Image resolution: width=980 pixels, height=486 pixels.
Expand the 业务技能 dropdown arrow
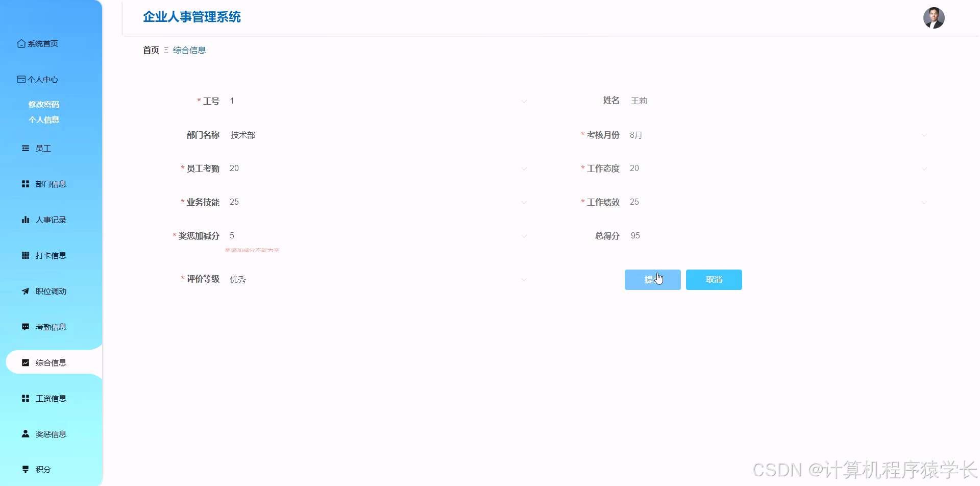524,203
